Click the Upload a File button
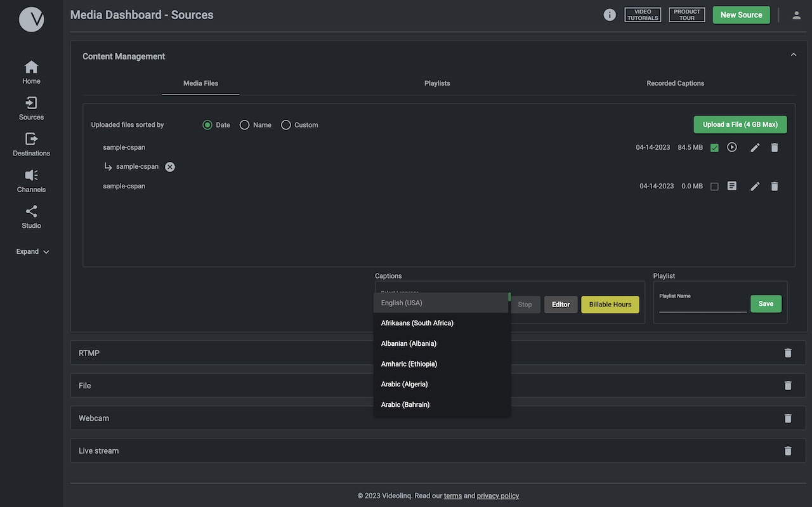This screenshot has width=812, height=507. [x=740, y=124]
